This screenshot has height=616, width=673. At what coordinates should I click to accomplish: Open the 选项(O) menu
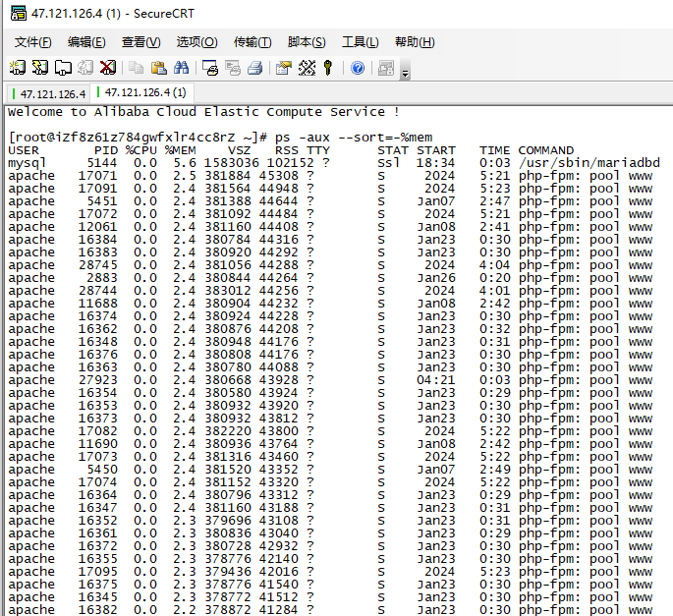pyautogui.click(x=197, y=42)
